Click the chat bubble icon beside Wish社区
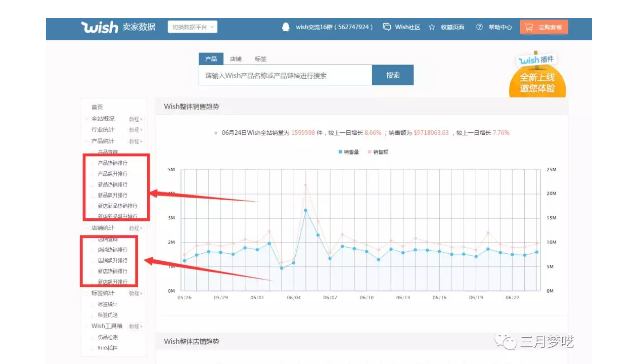This screenshot has height=364, width=632. tap(387, 27)
